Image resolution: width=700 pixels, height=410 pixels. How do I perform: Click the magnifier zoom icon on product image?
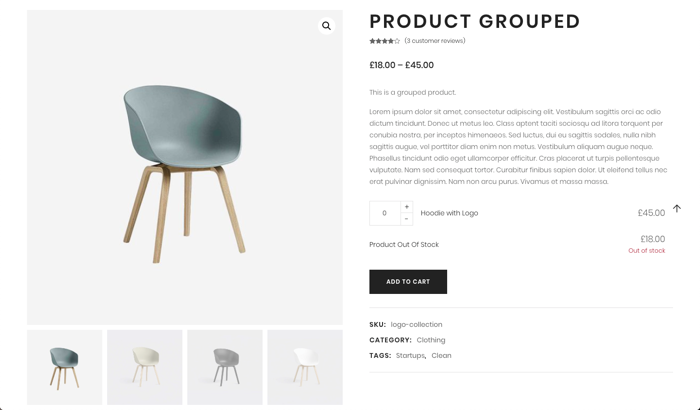point(326,26)
